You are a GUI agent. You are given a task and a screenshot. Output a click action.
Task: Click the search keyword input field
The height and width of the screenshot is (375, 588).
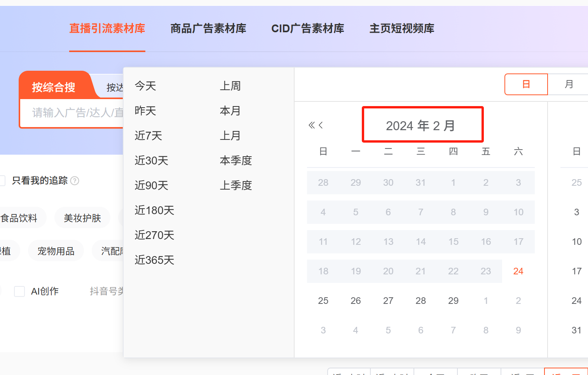click(74, 113)
